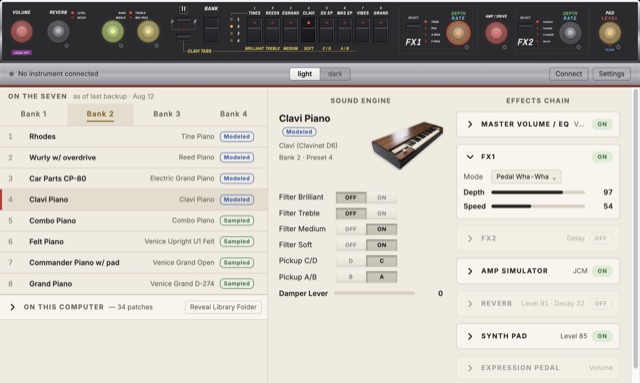Screen dimensions: 640x383
Task: Expand the Synth Pad section
Action: [x=470, y=336]
